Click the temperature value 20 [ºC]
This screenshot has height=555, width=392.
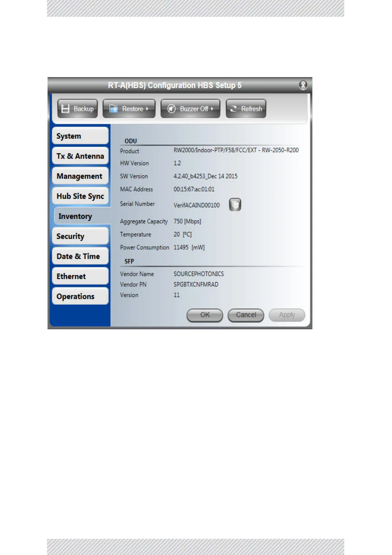[x=182, y=234]
